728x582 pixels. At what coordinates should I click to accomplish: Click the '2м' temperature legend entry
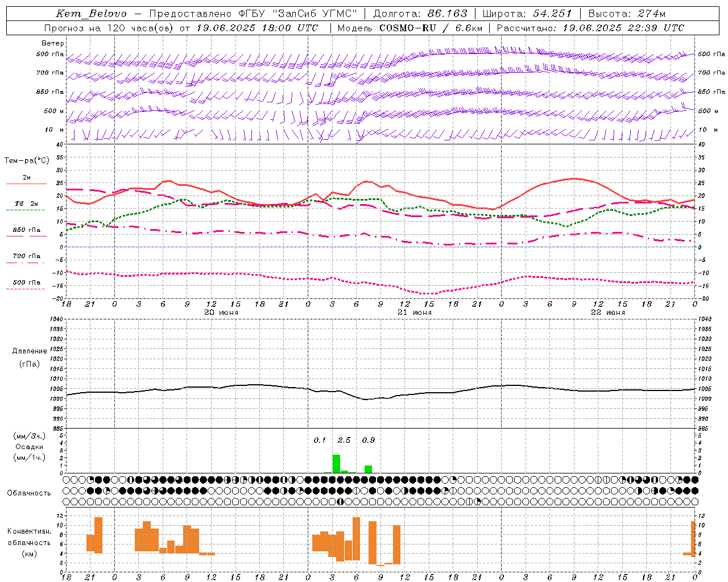point(27,178)
